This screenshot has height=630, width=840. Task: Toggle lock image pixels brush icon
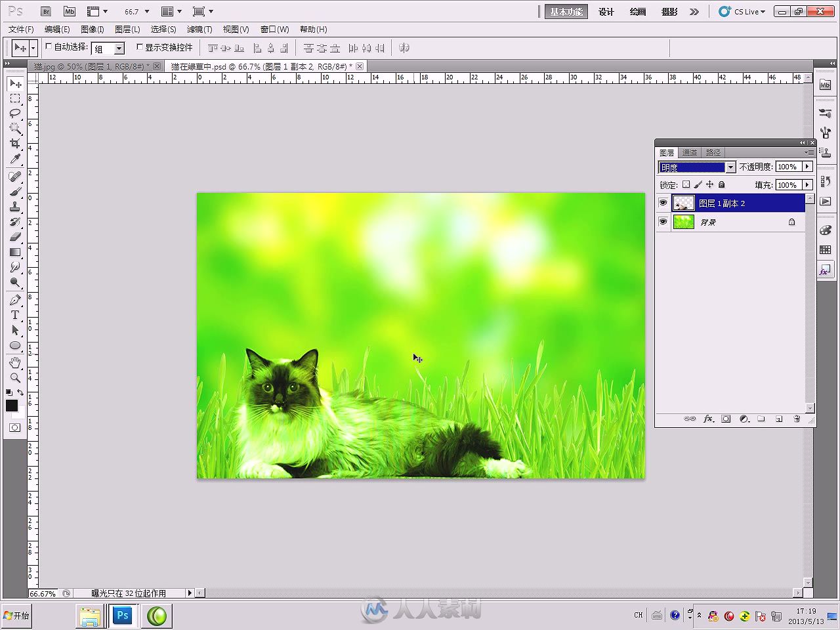(698, 185)
